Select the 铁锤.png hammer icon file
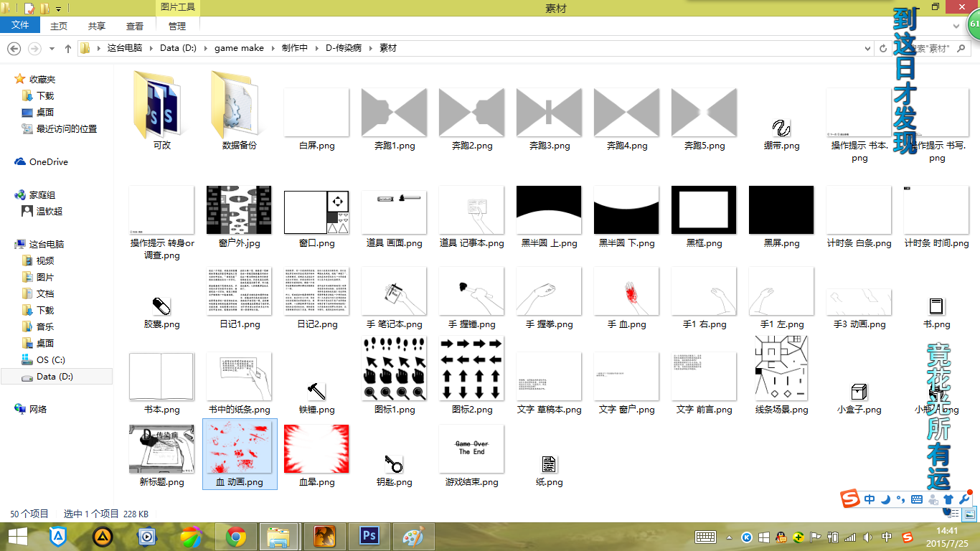Image resolution: width=980 pixels, height=551 pixels. pos(316,390)
